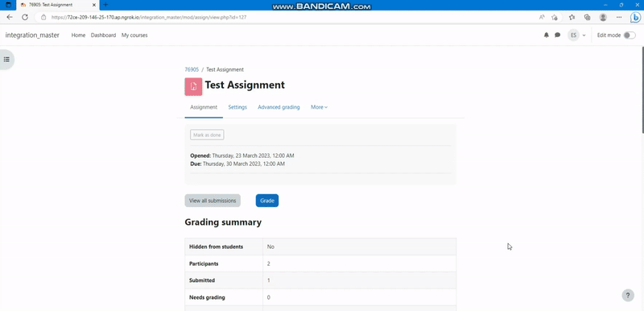Click the Submitted row label
644x311 pixels.
point(202,280)
